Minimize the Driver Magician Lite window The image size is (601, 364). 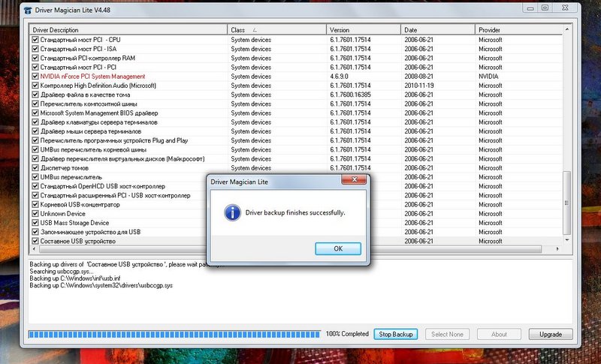[x=530, y=8]
